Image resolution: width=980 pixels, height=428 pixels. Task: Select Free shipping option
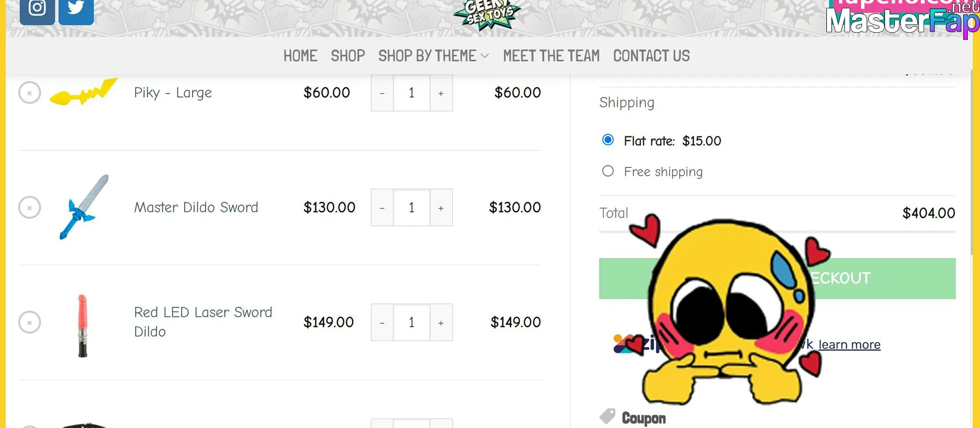pos(608,171)
